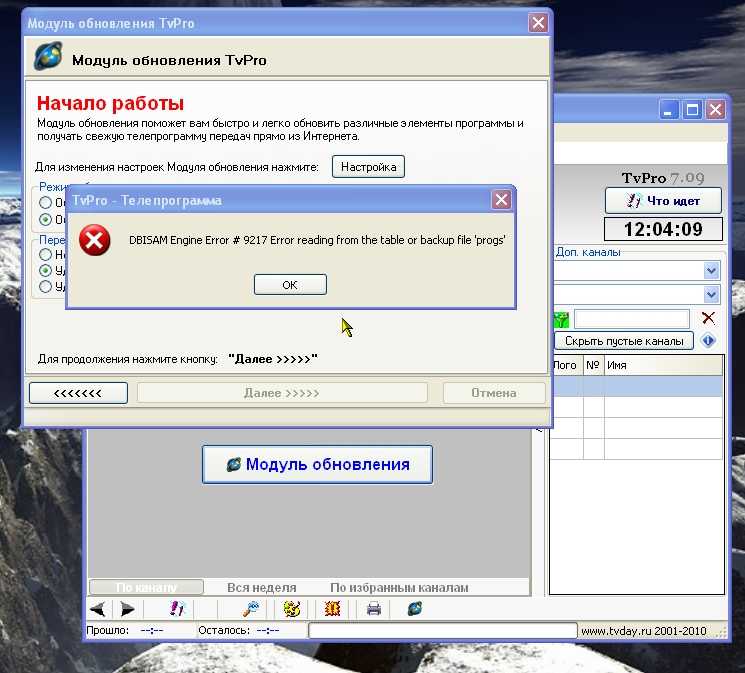745x673 pixels.
Task: Click the Отмена button in update wizard
Action: click(494, 393)
